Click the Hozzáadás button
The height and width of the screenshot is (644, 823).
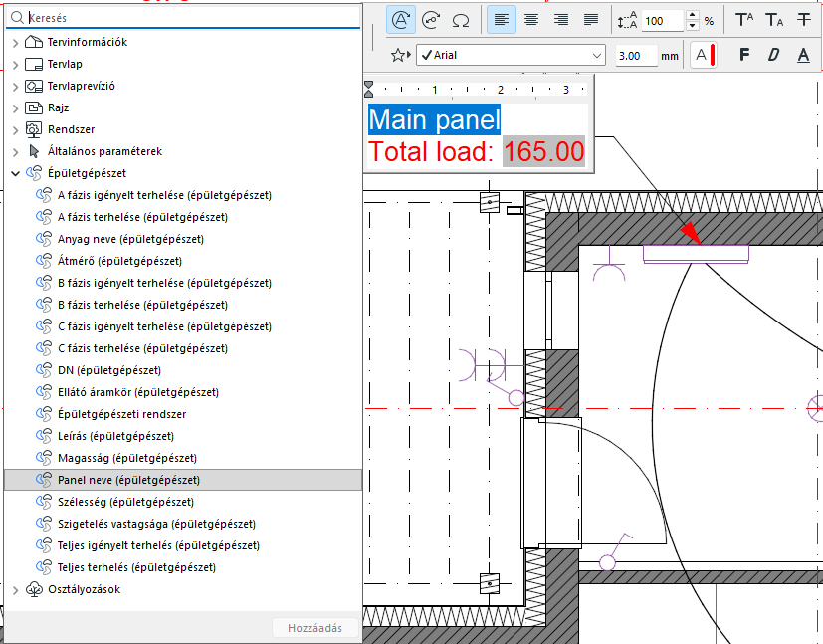pos(314,628)
